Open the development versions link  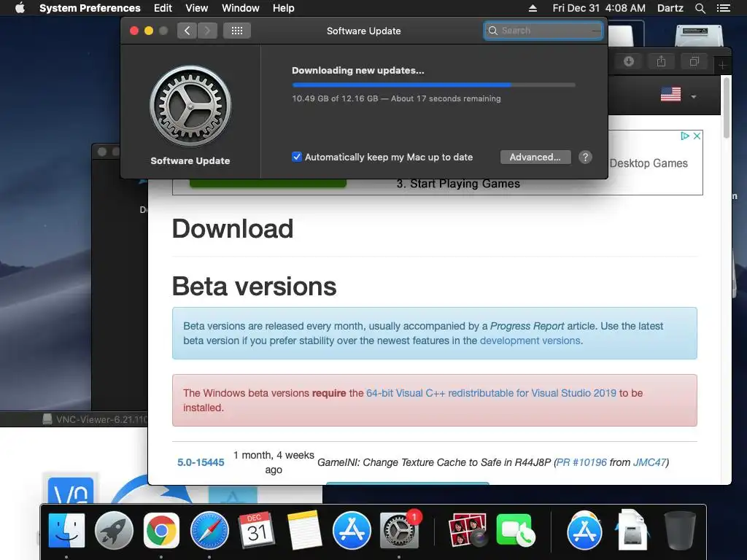click(530, 341)
